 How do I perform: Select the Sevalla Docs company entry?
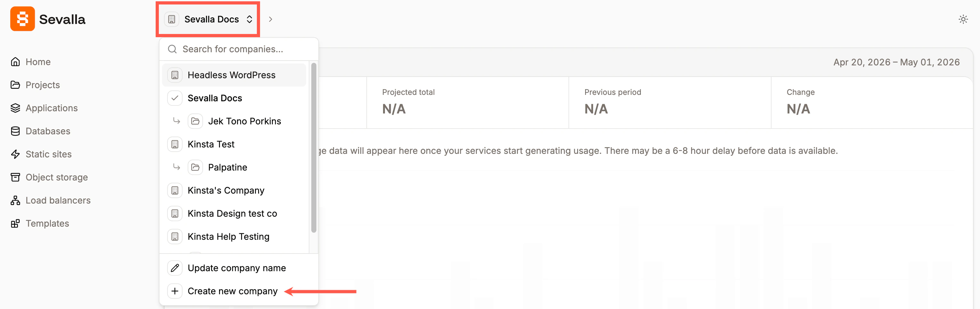click(x=234, y=98)
